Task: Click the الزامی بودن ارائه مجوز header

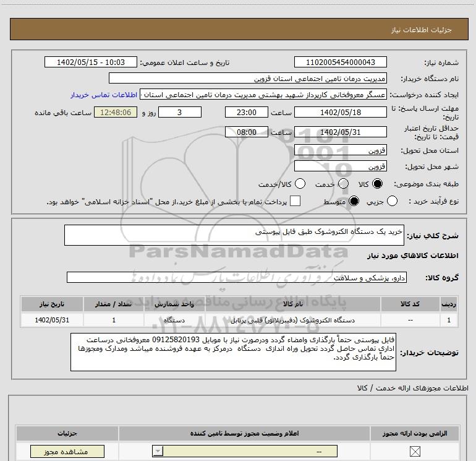Action: coord(415,433)
